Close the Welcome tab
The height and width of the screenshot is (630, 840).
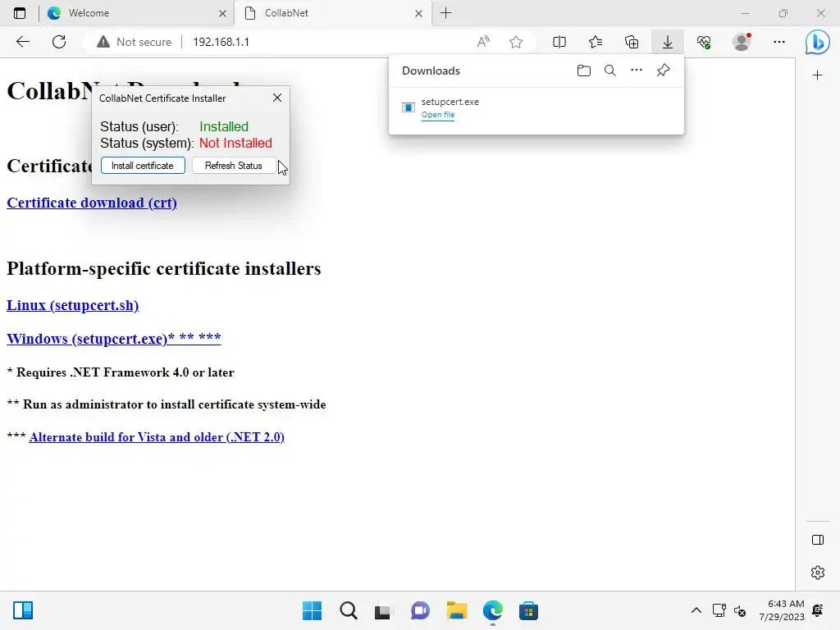click(223, 13)
